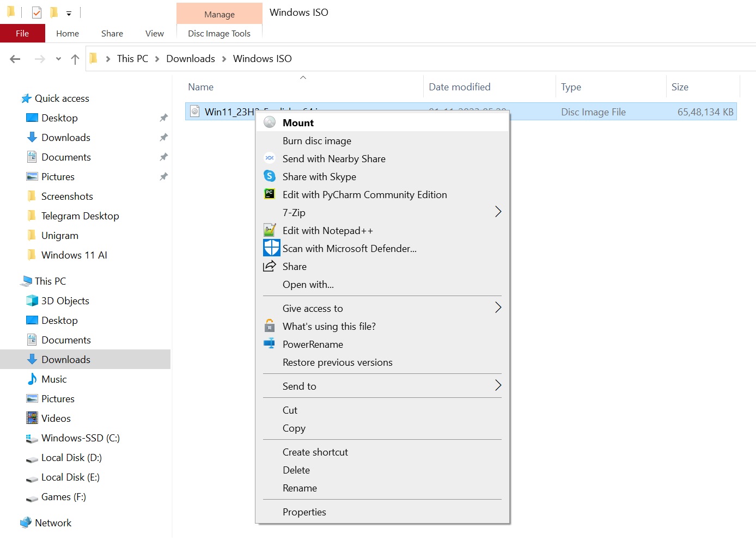Open Properties of the ISO file
The image size is (756, 541).
[304, 512]
